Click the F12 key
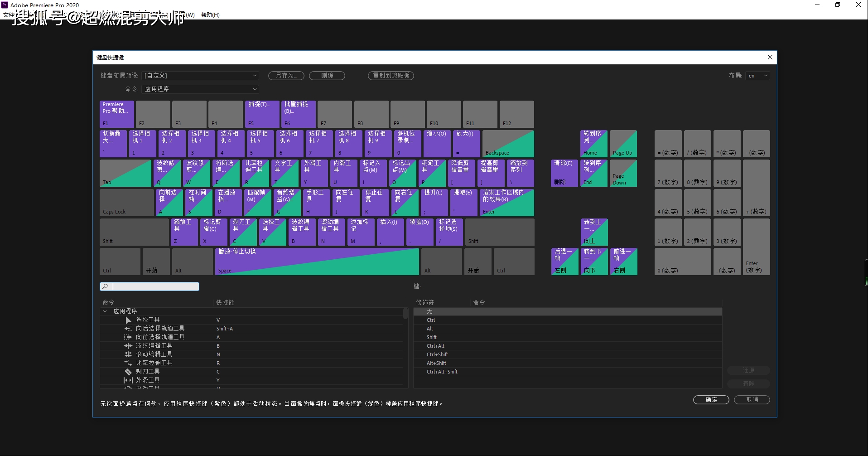This screenshot has width=868, height=456. 517,114
